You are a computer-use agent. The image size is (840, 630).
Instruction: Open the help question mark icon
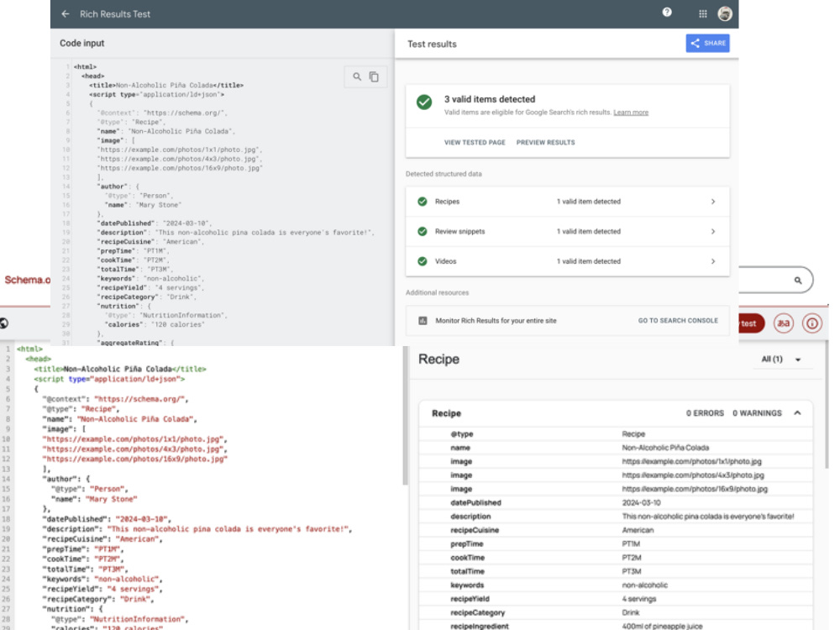click(x=667, y=13)
